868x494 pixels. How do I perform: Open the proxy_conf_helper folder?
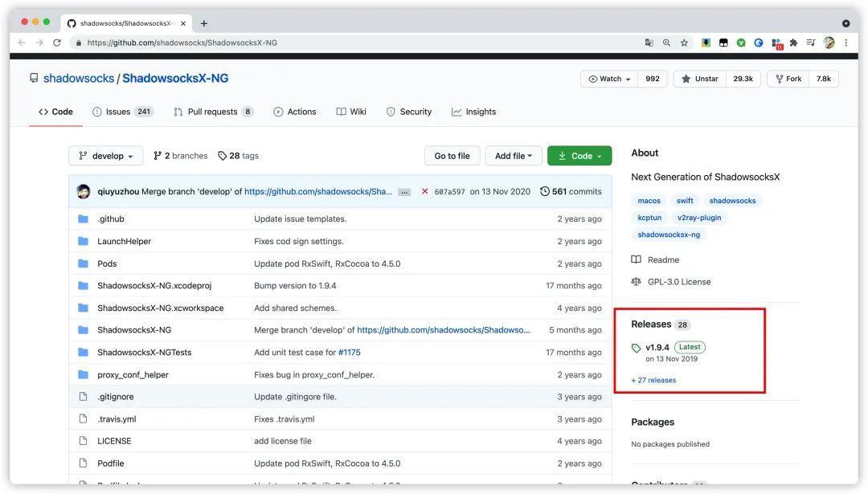(x=133, y=375)
